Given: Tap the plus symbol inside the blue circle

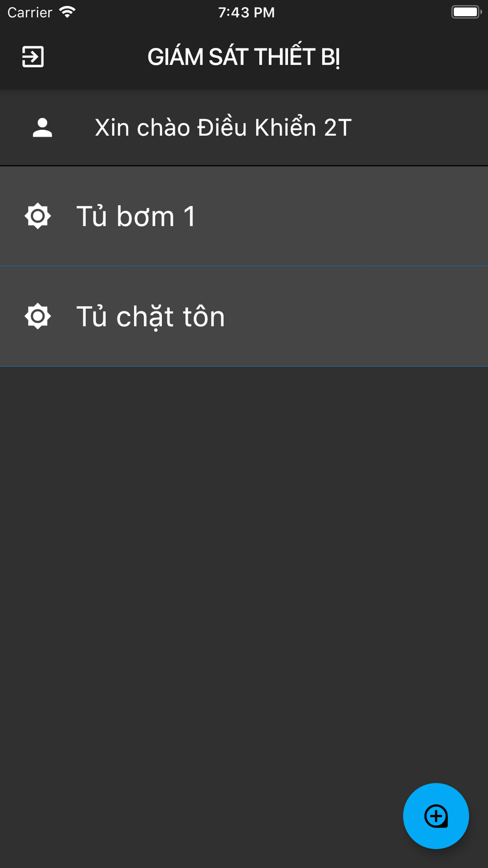Looking at the screenshot, I should click(x=436, y=816).
